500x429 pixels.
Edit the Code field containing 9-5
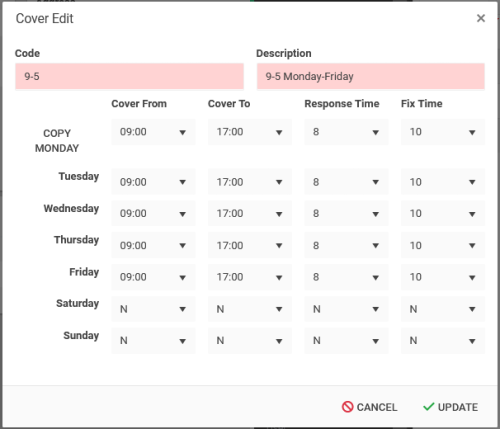(129, 76)
